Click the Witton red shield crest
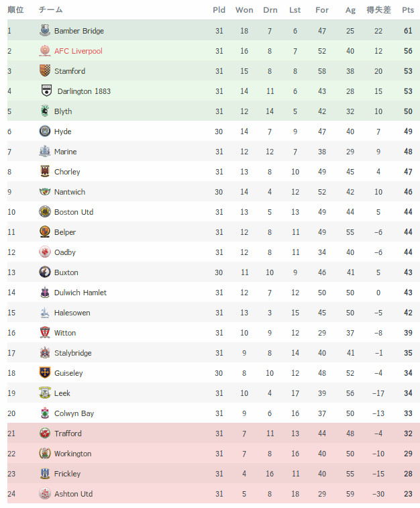Image resolution: width=420 pixels, height=508 pixels. 45,332
